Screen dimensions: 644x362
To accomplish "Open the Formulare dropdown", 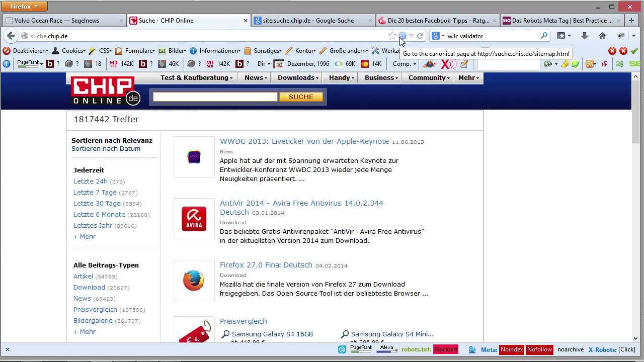I will coord(135,51).
